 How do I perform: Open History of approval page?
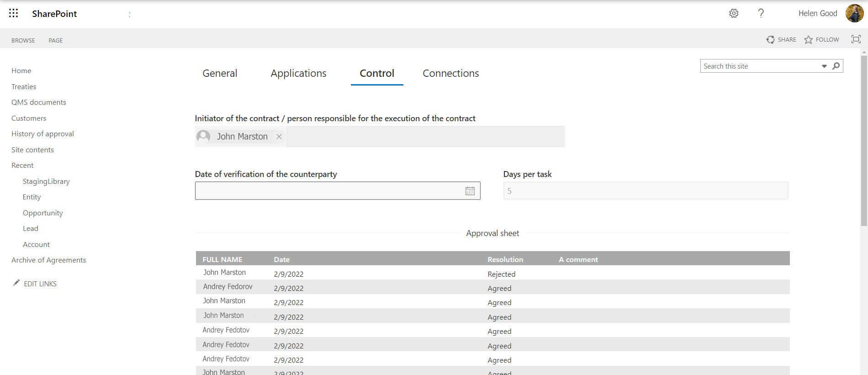pos(42,134)
